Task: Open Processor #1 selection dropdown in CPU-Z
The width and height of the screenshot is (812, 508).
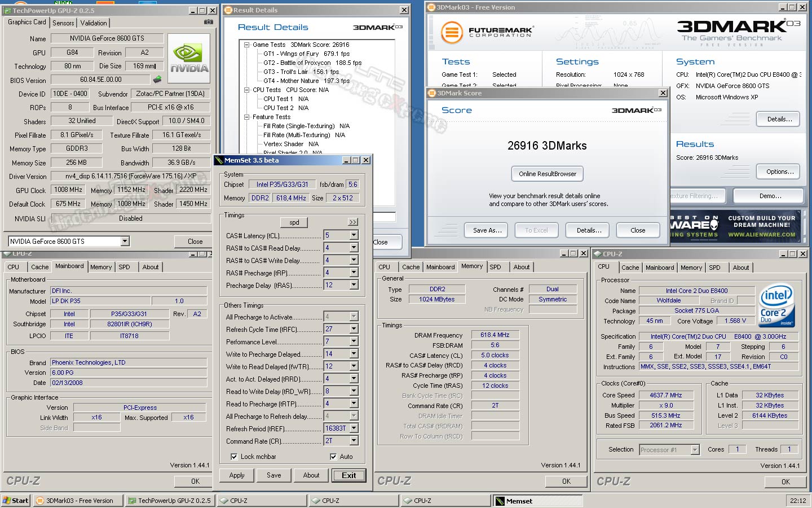Action: point(695,450)
